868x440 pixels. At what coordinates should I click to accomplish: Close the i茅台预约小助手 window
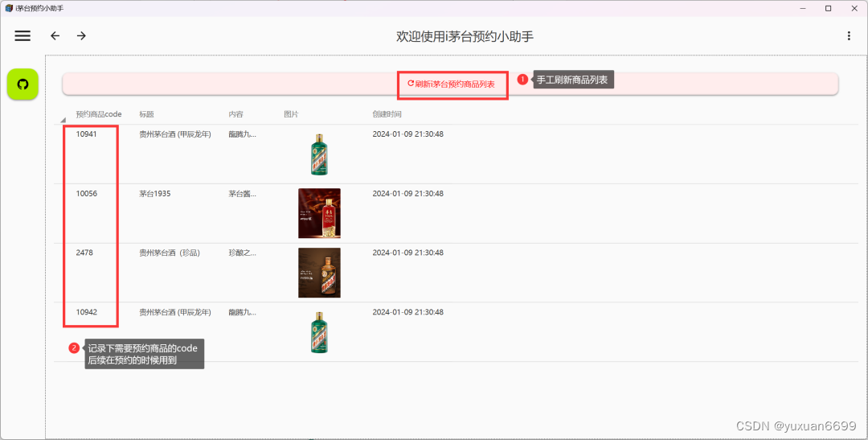[854, 8]
